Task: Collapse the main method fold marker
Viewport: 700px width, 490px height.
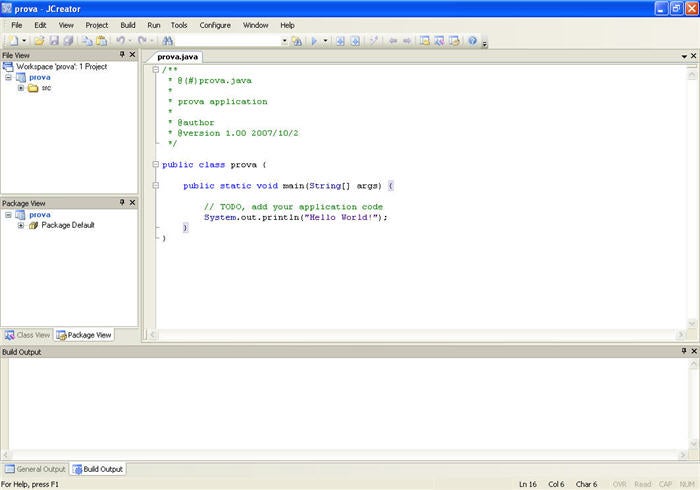Action: tap(156, 185)
